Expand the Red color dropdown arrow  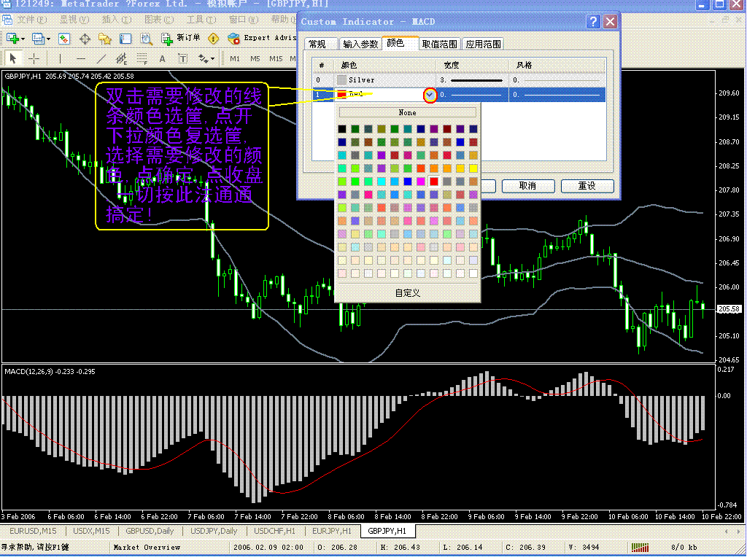coord(430,95)
